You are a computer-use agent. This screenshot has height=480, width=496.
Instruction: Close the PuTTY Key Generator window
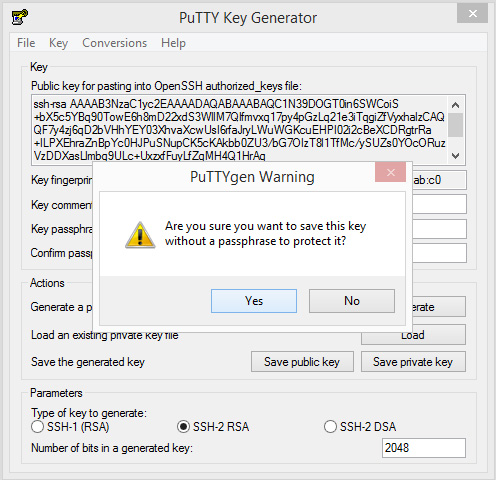pos(473,13)
